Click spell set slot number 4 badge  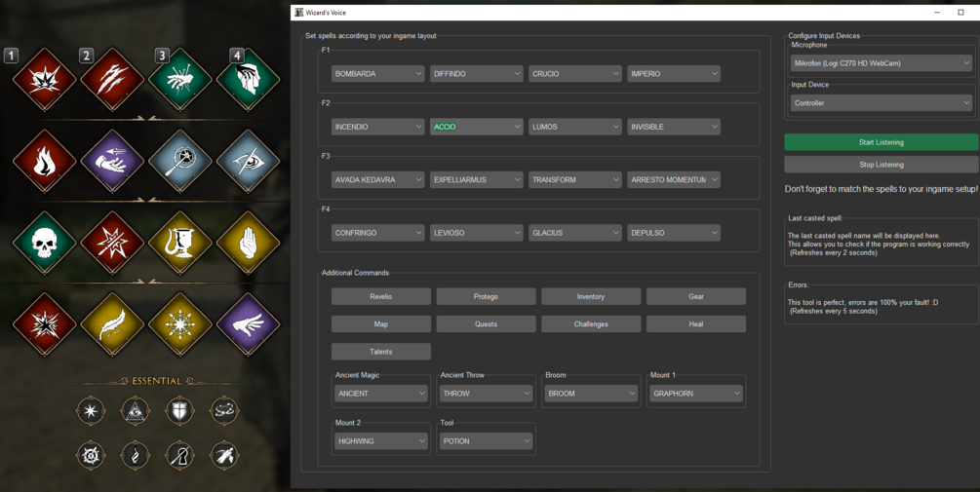pyautogui.click(x=236, y=56)
